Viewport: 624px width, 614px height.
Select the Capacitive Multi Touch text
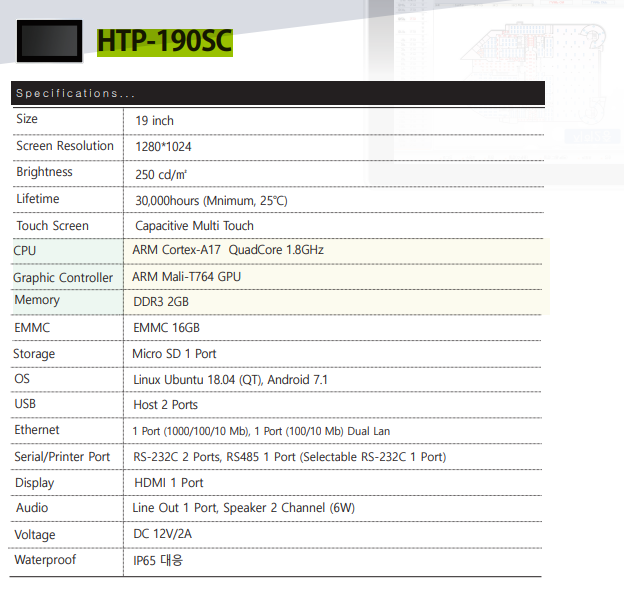click(x=194, y=226)
